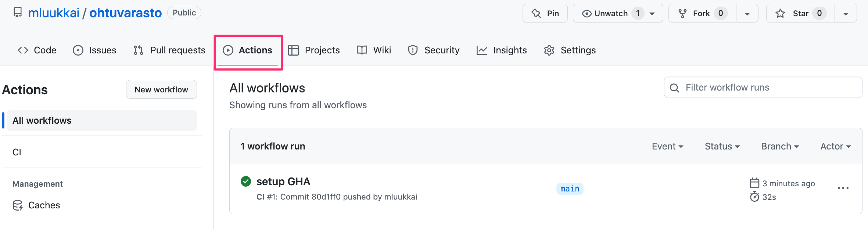The height and width of the screenshot is (229, 868).
Task: Filter runs with the Actor dropdown
Action: point(835,147)
